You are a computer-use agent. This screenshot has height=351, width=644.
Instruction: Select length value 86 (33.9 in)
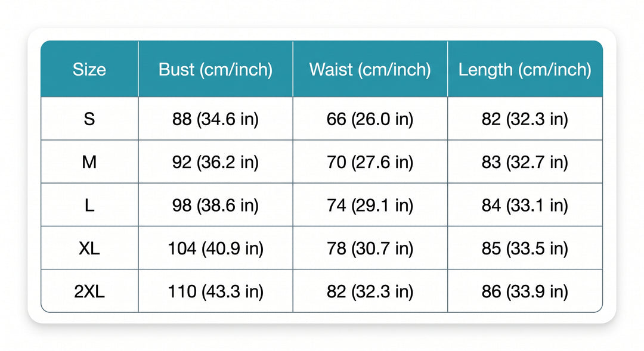pyautogui.click(x=525, y=291)
